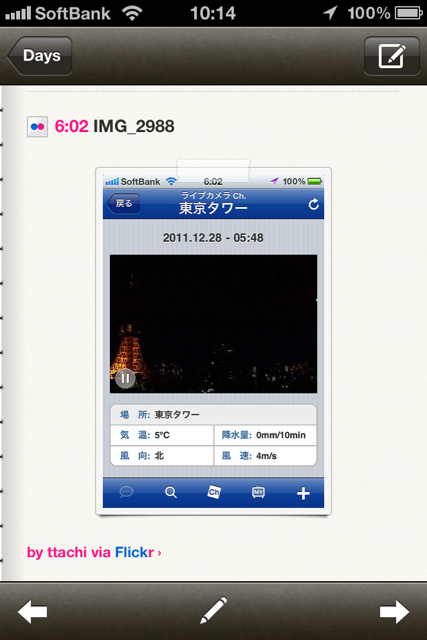Tap the IMG_2988 entry title
Viewport: 427px width, 640px height.
[134, 126]
